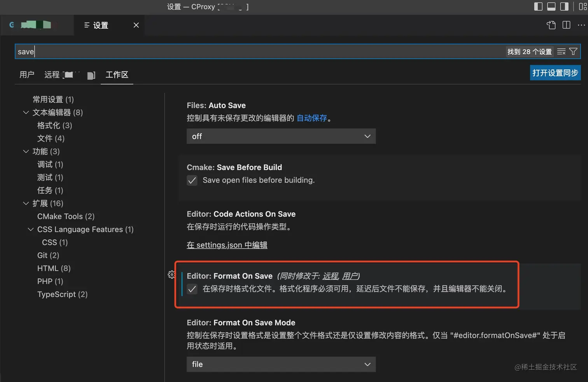
Task: Select 调试 (1) tree item
Action: [x=50, y=164]
